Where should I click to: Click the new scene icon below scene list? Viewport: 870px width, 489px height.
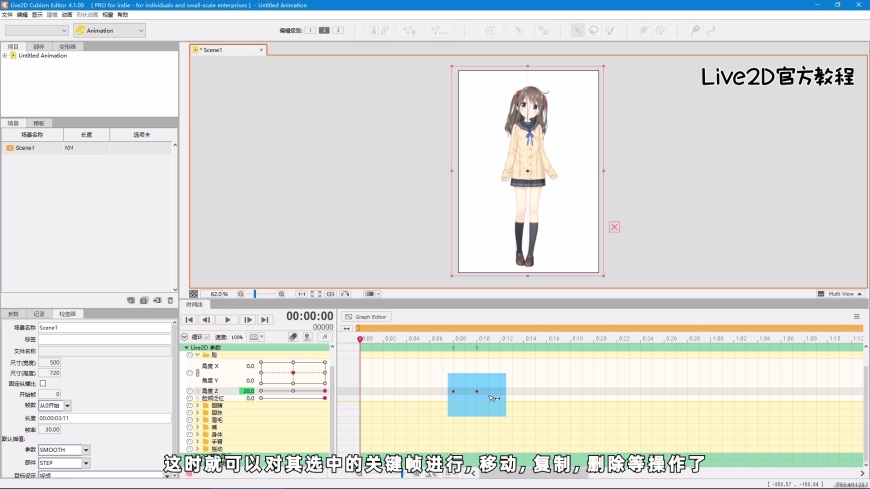[x=131, y=300]
